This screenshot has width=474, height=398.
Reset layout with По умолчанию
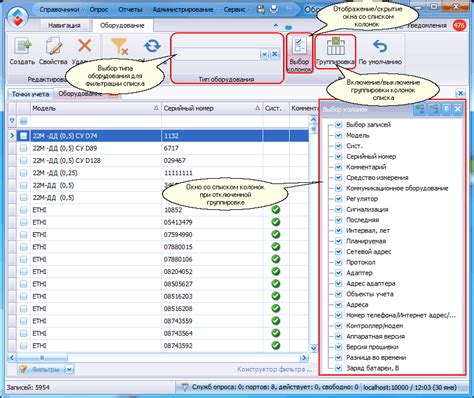pyautogui.click(x=380, y=52)
